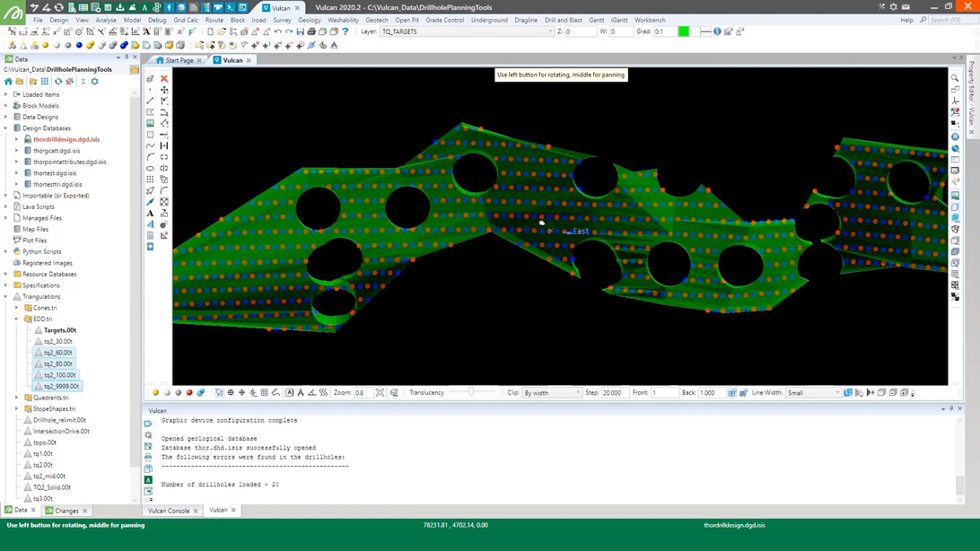Click the print icon in the top toolbar
The width and height of the screenshot is (980, 551).
(x=311, y=31)
